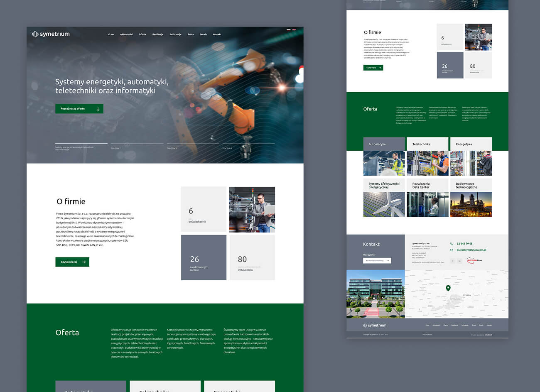Select the 'Title Slide 2' slider indicator

[137, 147]
